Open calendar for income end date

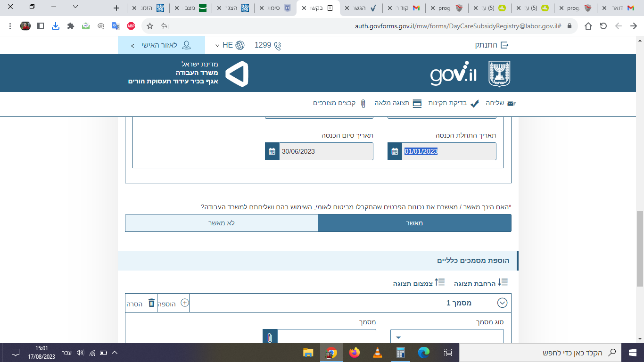(x=272, y=151)
